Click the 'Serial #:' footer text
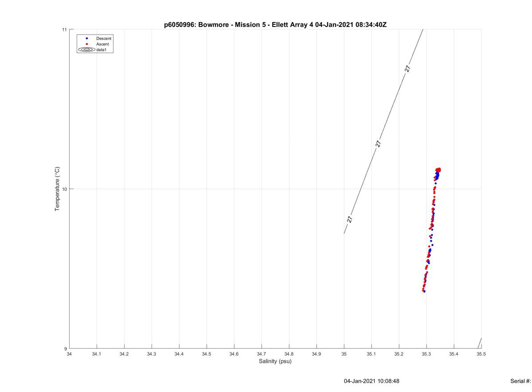 point(521,381)
